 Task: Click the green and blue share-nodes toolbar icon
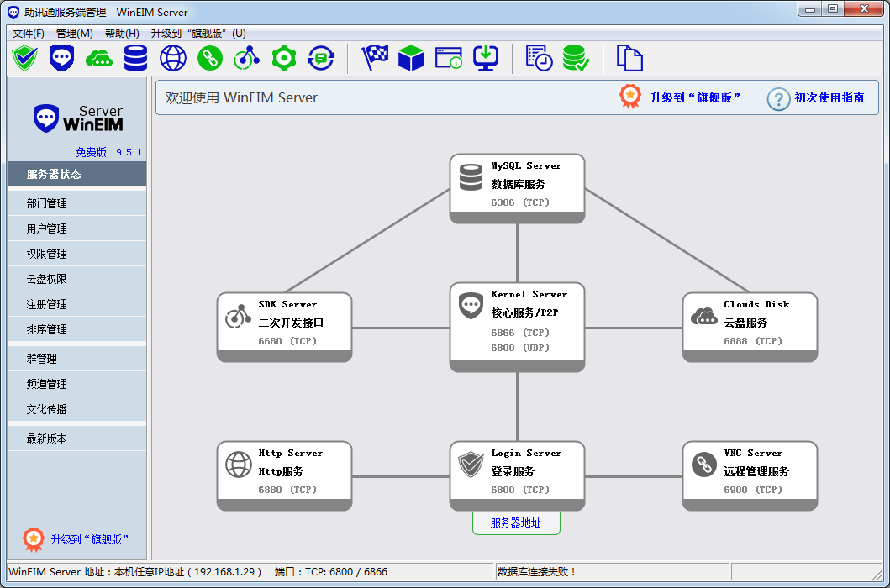[247, 58]
